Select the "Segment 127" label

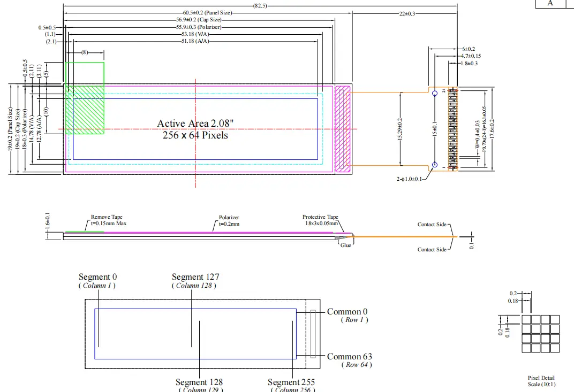(x=195, y=277)
